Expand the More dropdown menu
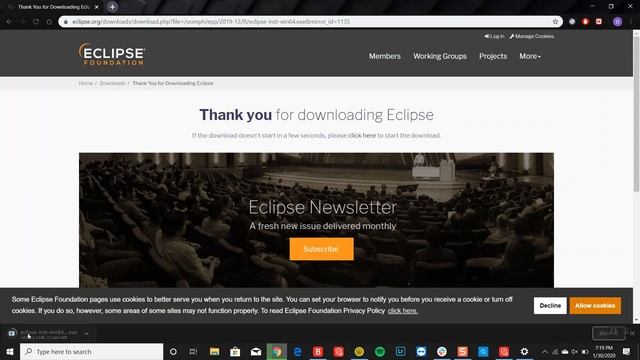This screenshot has width=640, height=360. click(530, 56)
